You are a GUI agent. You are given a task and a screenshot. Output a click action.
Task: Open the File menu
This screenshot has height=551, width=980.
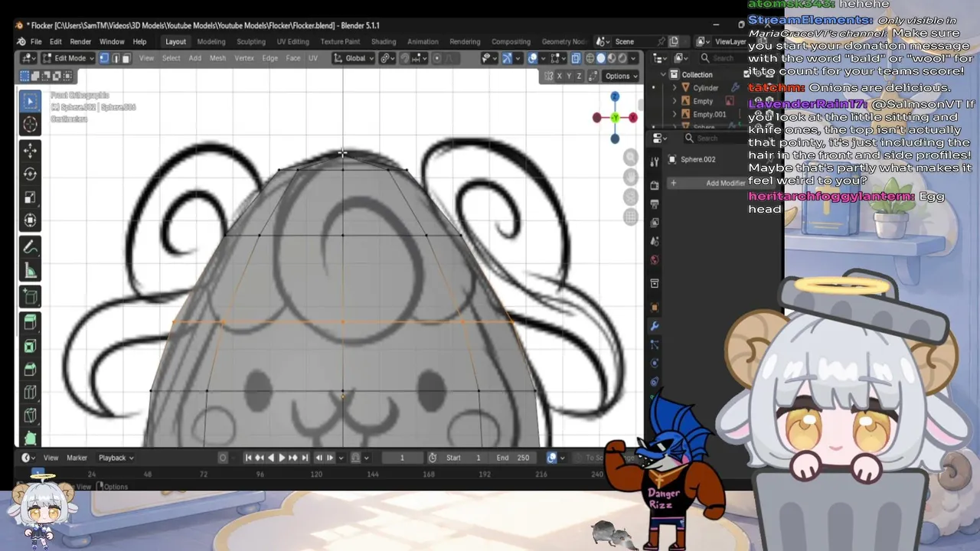pyautogui.click(x=36, y=41)
